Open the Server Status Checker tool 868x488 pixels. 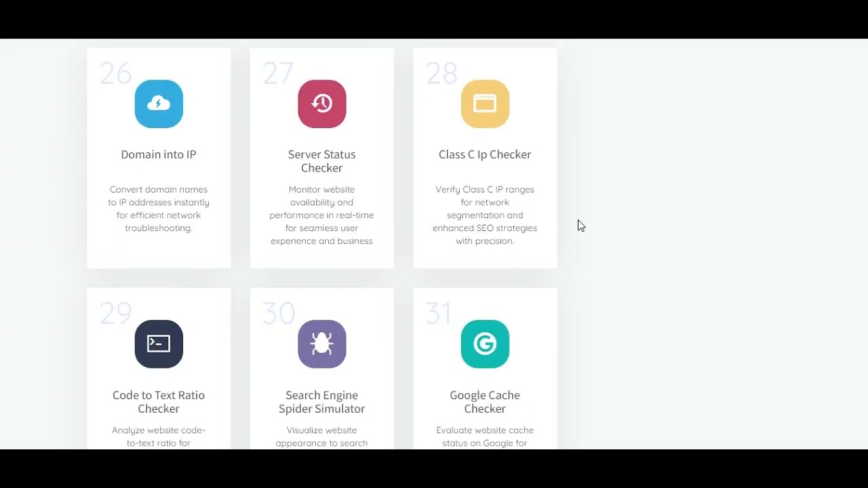[x=322, y=161]
